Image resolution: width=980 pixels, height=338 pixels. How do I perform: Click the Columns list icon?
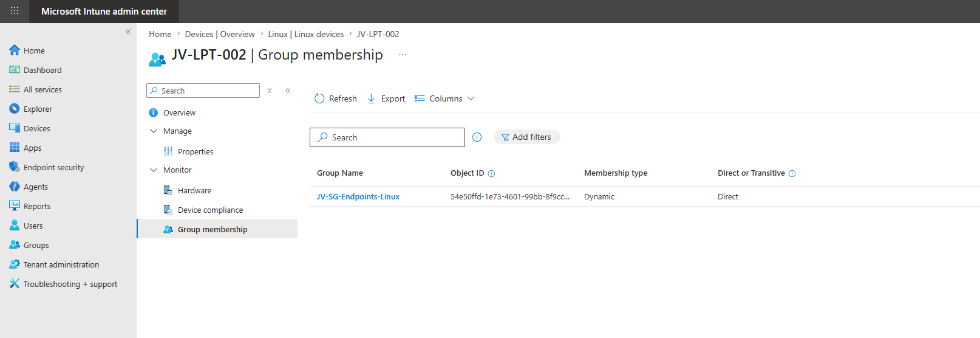click(420, 98)
